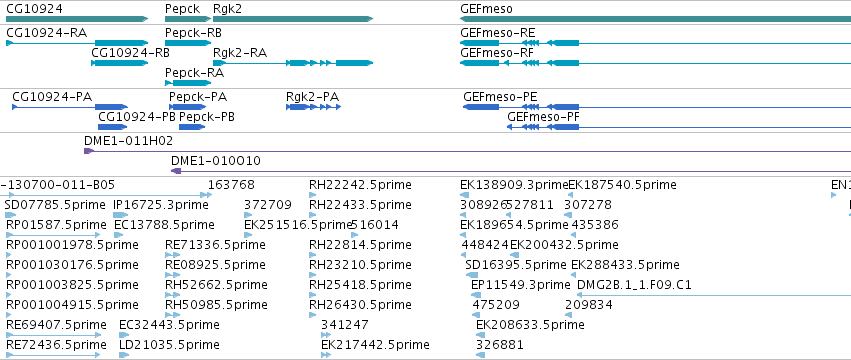Click the Pepck gene span

click(188, 19)
